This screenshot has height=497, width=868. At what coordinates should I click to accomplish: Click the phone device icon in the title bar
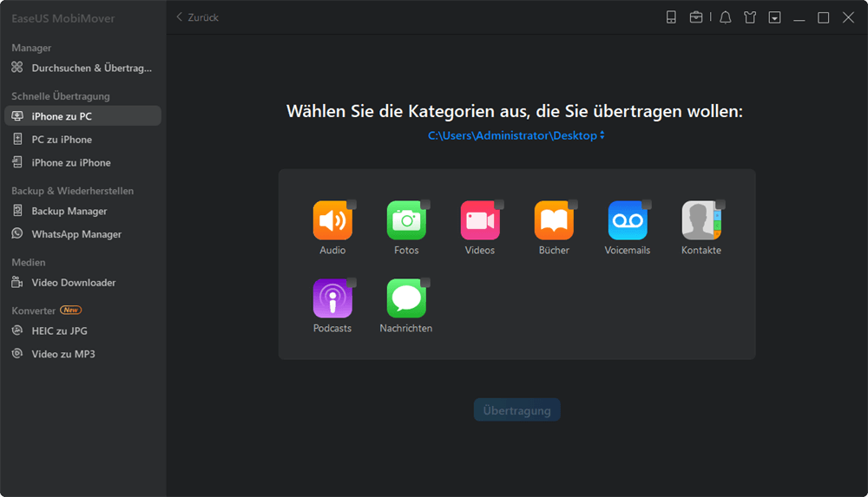(x=671, y=17)
